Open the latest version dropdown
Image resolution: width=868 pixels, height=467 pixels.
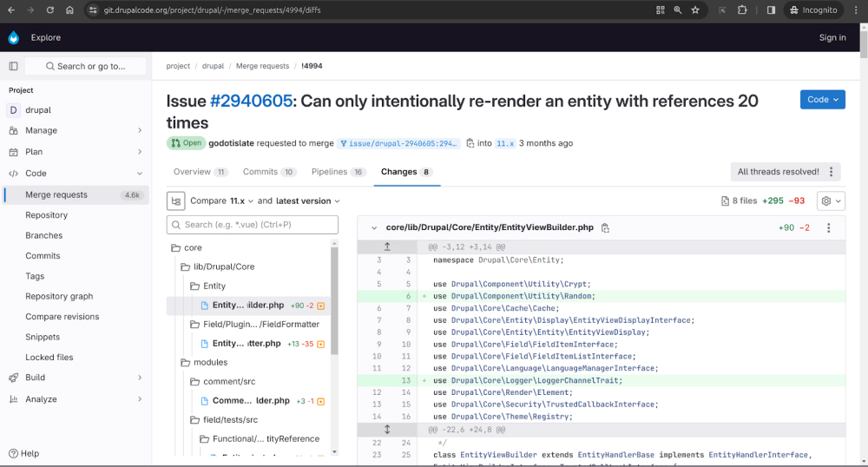(x=308, y=201)
